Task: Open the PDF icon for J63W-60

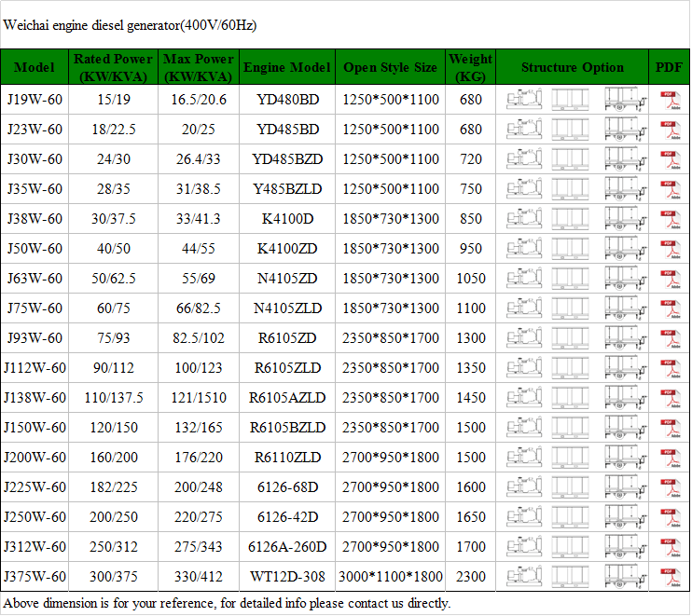Action: 671,280
